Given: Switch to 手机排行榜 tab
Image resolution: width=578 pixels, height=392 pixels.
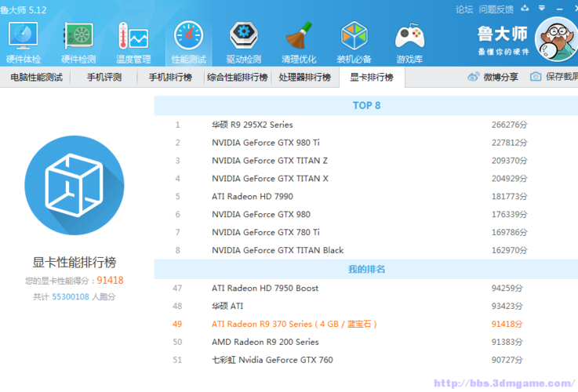Looking at the screenshot, I should click(170, 78).
